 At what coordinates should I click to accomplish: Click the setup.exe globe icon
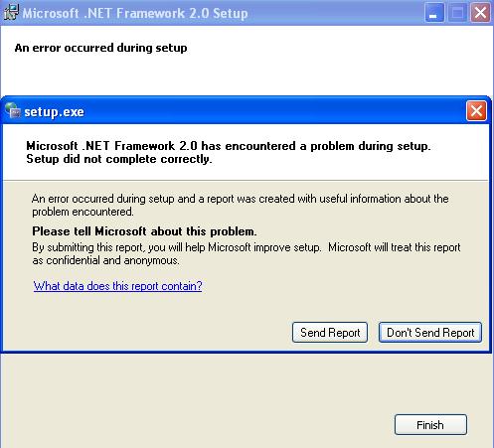13,110
